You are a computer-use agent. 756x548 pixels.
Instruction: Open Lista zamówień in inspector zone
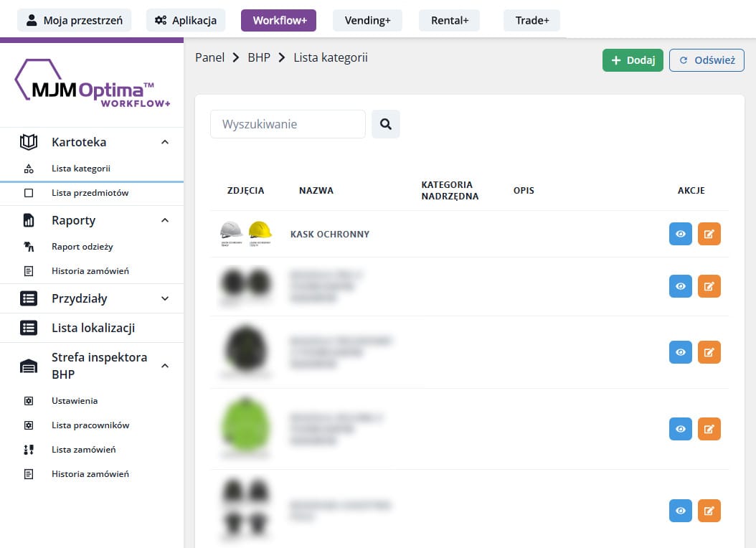(83, 450)
